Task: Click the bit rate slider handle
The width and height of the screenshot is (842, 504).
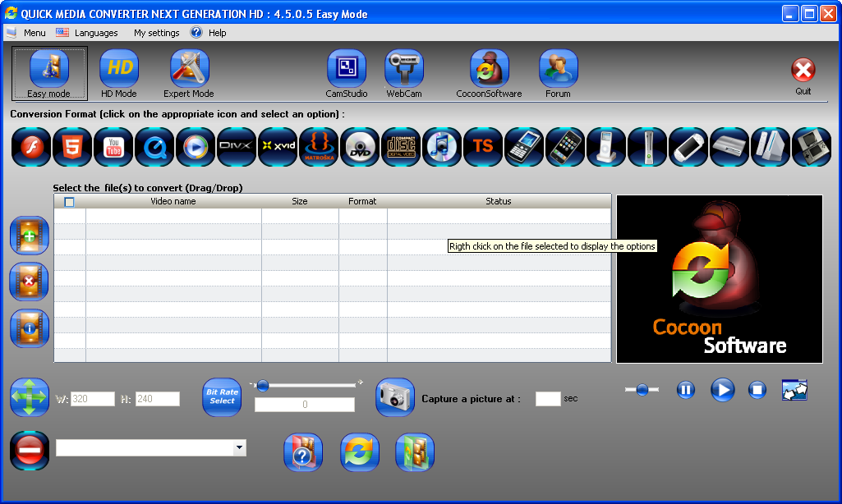Action: coord(263,385)
